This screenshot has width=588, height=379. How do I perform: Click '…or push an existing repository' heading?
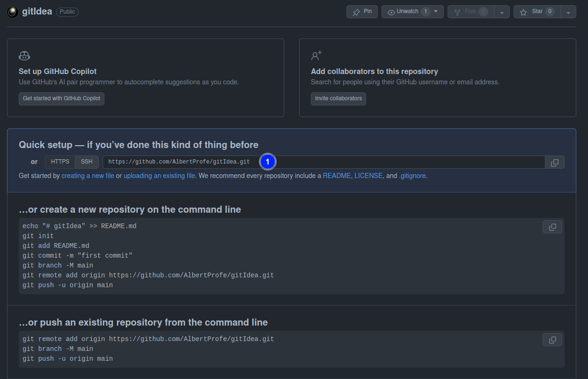pyautogui.click(x=143, y=322)
